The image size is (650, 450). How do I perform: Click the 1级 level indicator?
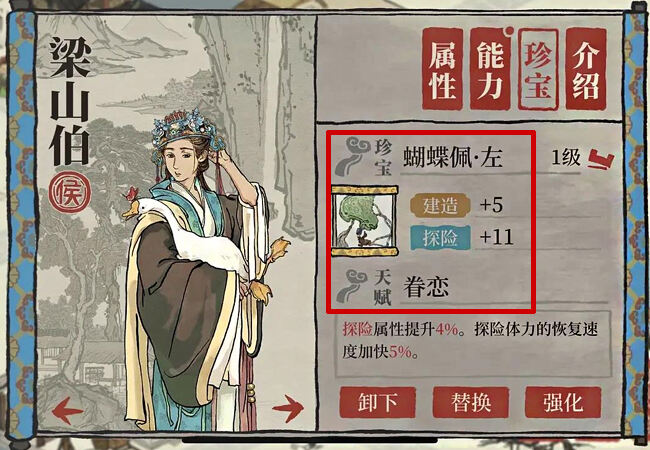coord(566,158)
